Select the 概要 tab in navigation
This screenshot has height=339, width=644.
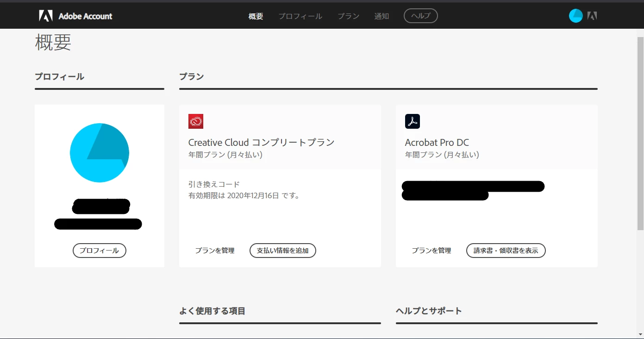coord(256,16)
